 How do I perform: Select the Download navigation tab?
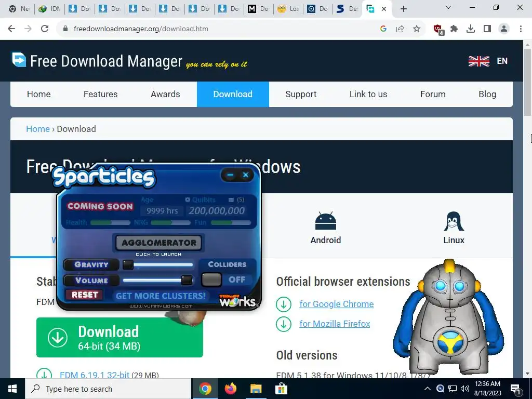pos(233,94)
